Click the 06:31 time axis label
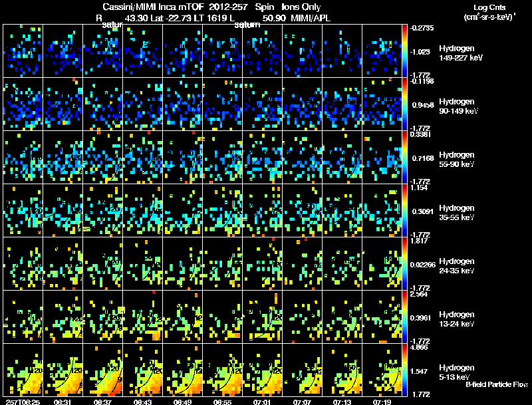Image resolution: width=532 pixels, height=405 pixels. [63, 402]
